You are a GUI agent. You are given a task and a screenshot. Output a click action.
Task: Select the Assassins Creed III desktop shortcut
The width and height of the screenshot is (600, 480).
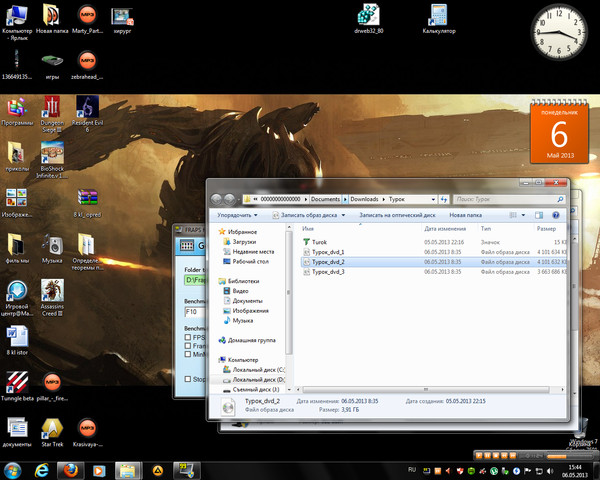pyautogui.click(x=52, y=298)
